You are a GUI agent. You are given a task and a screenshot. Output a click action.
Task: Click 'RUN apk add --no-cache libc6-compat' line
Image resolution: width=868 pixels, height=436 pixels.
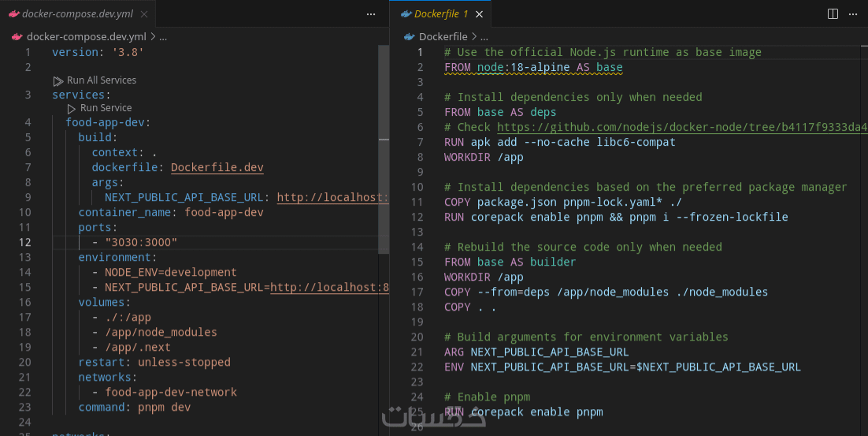pyautogui.click(x=560, y=142)
